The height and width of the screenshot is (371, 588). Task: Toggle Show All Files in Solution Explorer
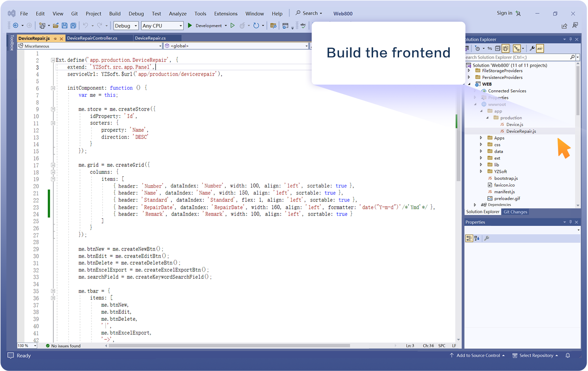click(505, 49)
